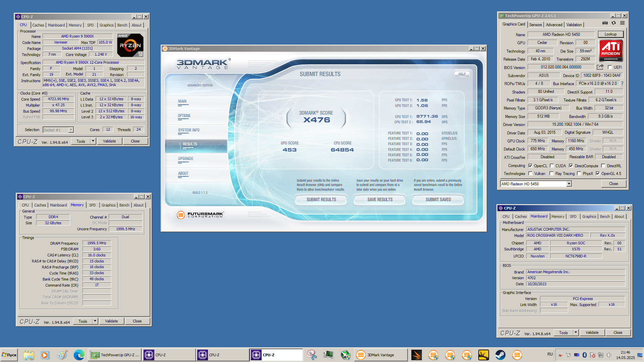The width and height of the screenshot is (644, 362).
Task: Click the GPU-Z Close button
Action: tap(613, 184)
